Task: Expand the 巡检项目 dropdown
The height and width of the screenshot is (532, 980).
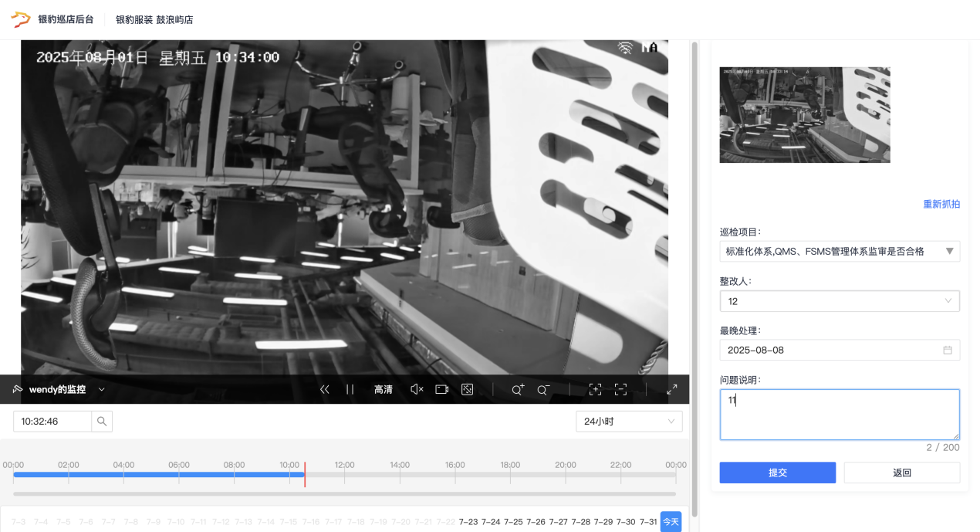Action: coord(839,251)
